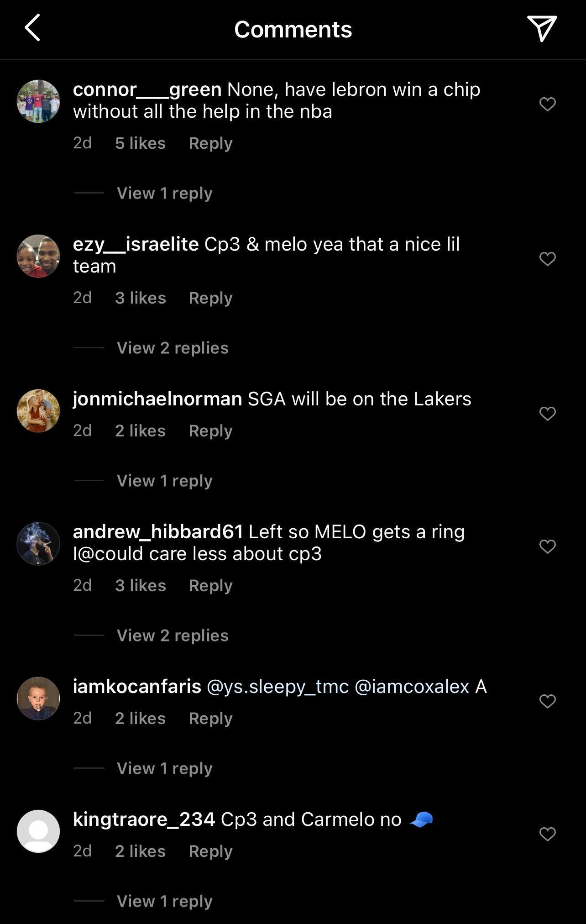
Task: Expand the reply under connor___green's comment
Action: tap(165, 193)
